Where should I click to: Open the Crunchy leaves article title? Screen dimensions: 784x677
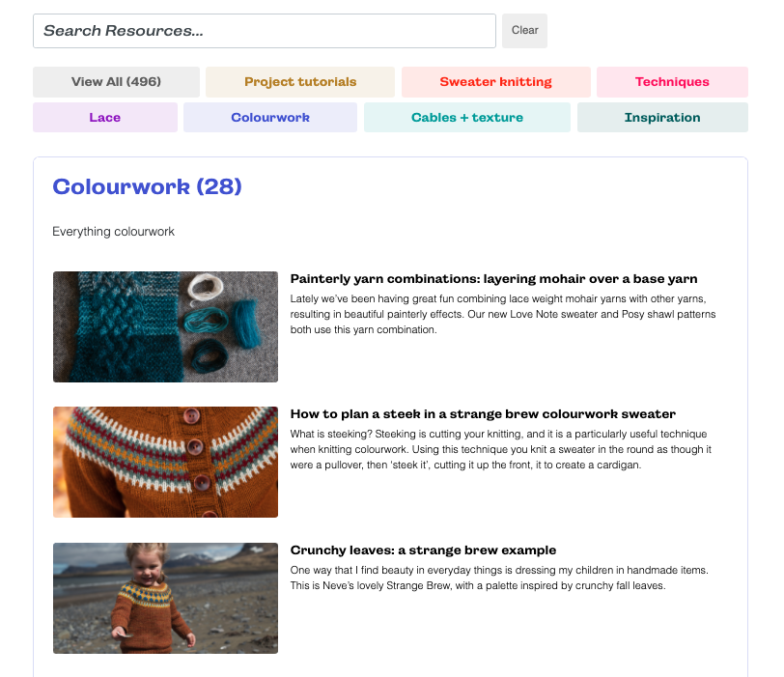(423, 550)
